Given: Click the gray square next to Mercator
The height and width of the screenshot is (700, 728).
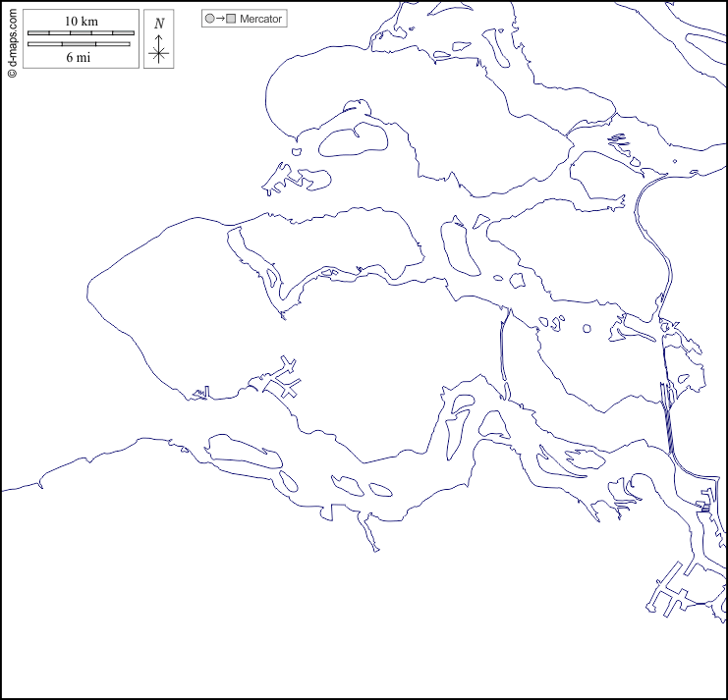Looking at the screenshot, I should [232, 19].
